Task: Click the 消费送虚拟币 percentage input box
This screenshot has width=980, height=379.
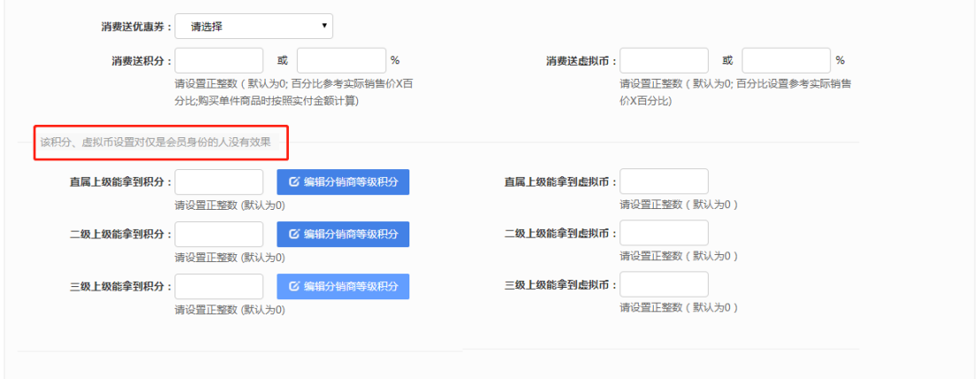Action: click(x=785, y=60)
